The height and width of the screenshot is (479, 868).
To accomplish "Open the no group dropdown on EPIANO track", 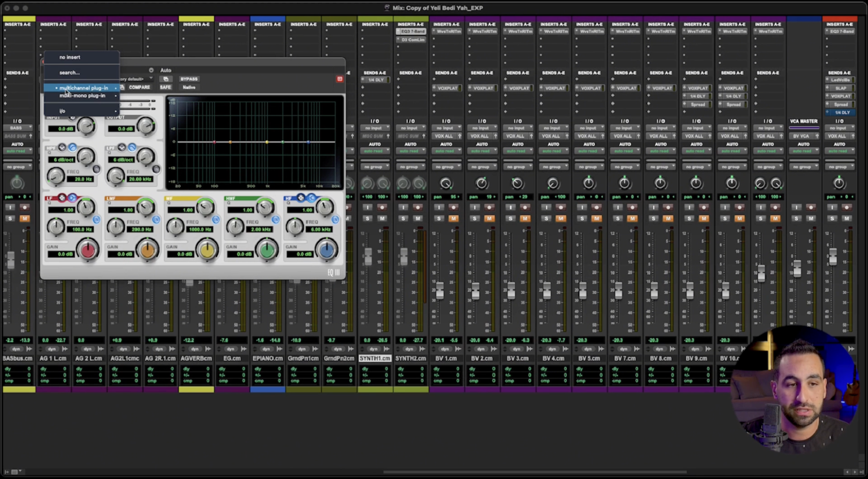I will [268, 166].
